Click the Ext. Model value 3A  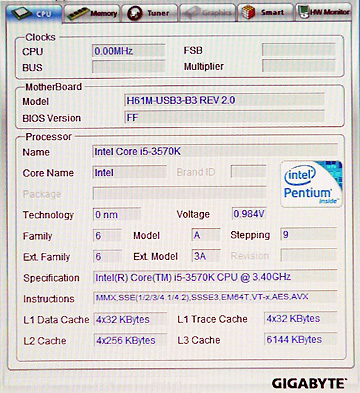pos(206,256)
